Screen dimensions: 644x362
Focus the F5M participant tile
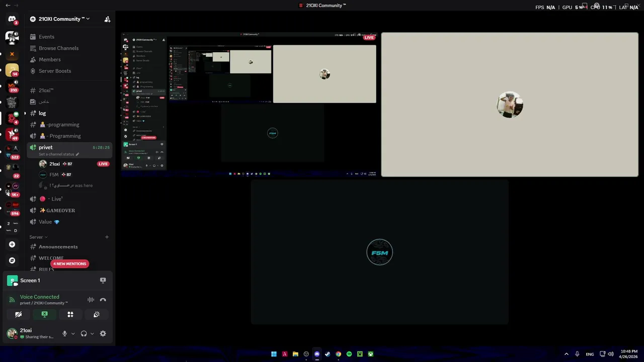click(379, 252)
